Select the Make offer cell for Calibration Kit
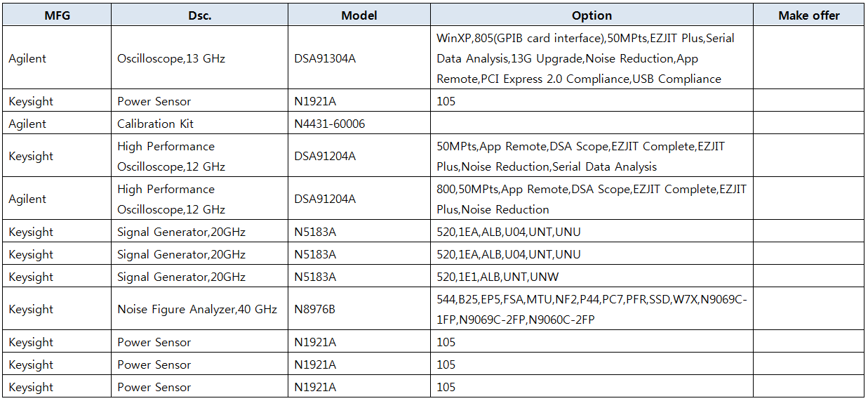 coord(808,124)
